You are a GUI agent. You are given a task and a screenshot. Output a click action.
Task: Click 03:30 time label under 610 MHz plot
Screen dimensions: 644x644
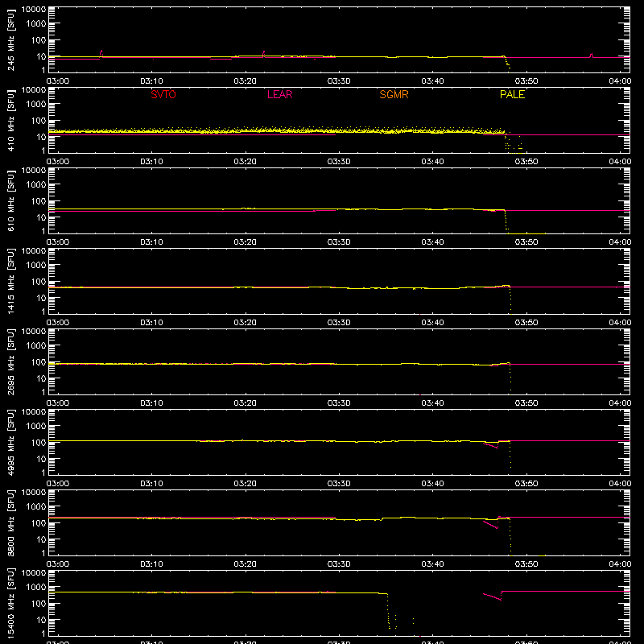(339, 242)
